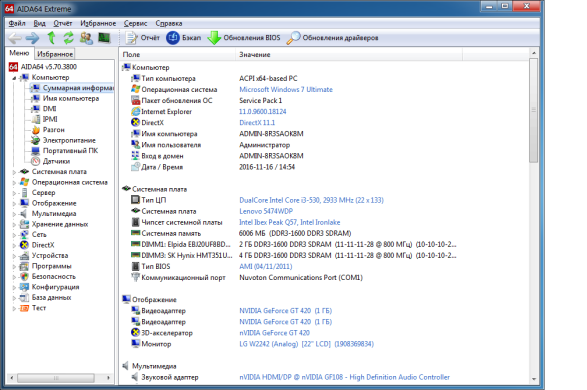Click the tree pane horizontal scrollbar thumb
This screenshot has height=390, width=587.
(56, 378)
